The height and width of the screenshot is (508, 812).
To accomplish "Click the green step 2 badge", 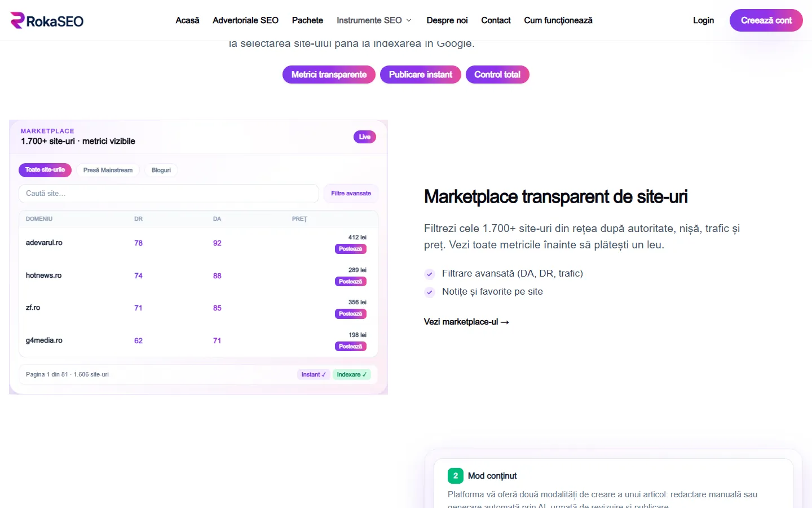I will [x=456, y=476].
